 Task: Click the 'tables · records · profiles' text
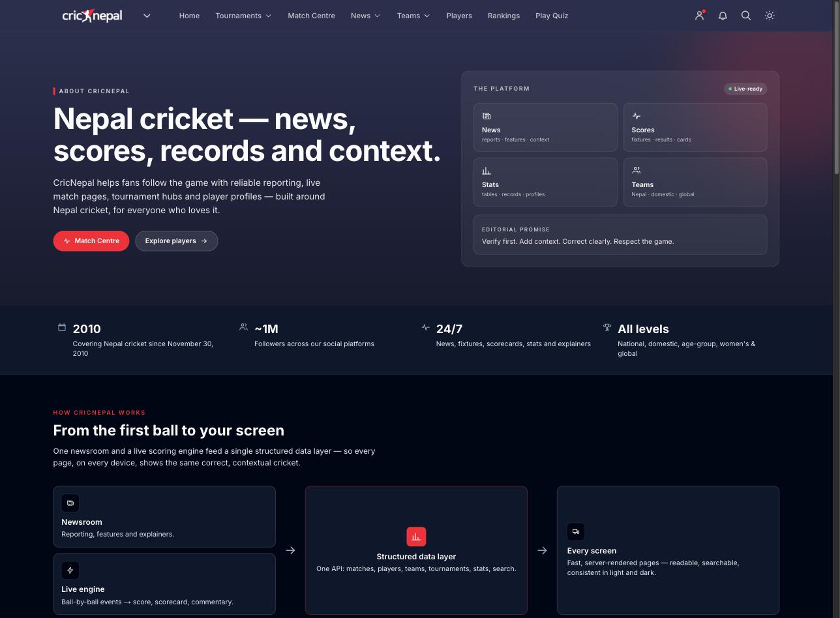[513, 194]
